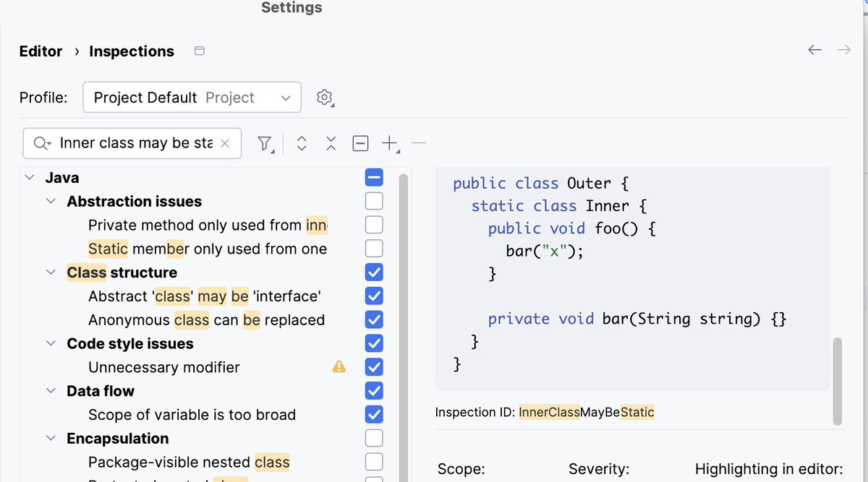Uncheck the Code style issues checkbox
The image size is (868, 482).
374,343
